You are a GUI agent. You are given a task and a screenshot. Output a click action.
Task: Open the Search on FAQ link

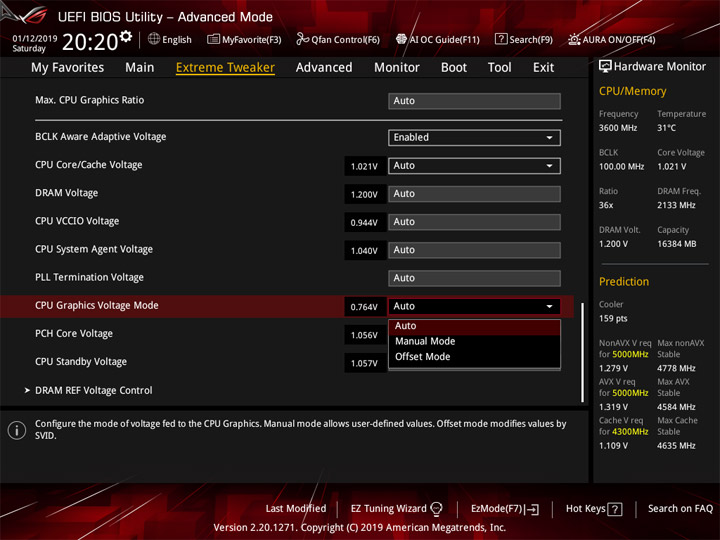[x=681, y=509]
